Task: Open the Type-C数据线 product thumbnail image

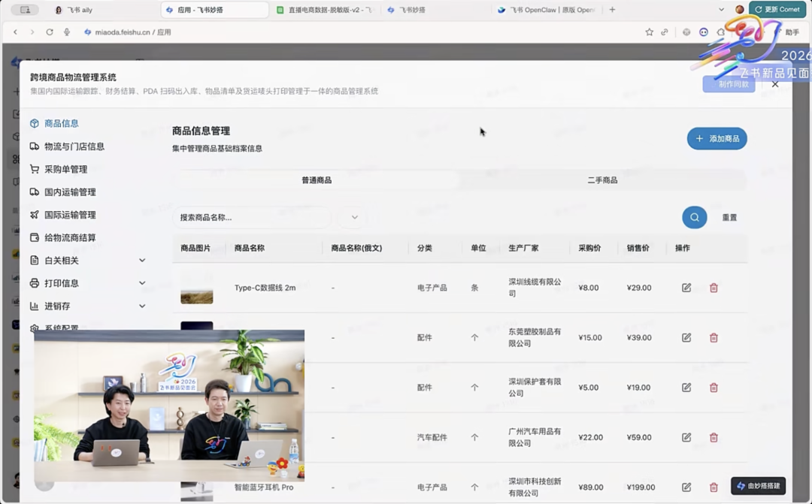Action: tap(196, 288)
